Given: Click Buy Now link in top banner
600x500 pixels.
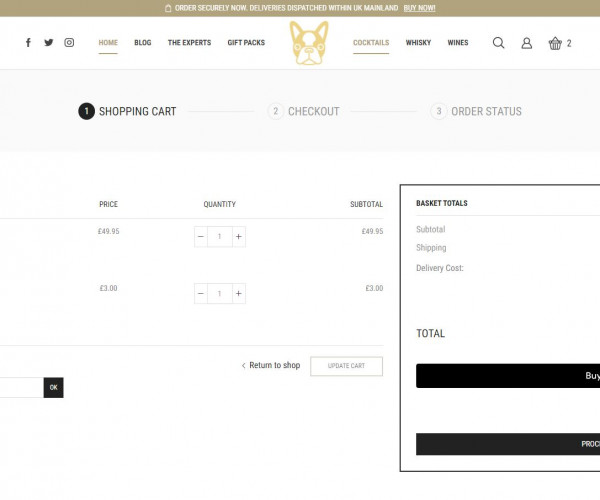Looking at the screenshot, I should [419, 8].
